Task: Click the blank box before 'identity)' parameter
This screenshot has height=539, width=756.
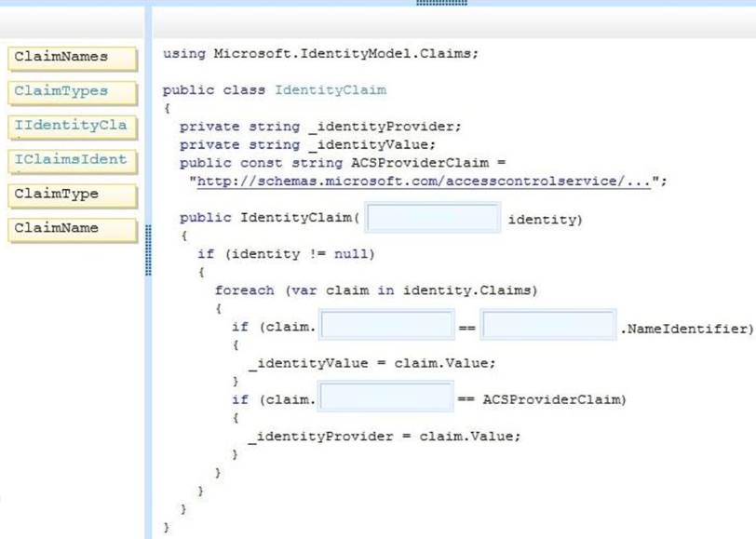Action: pyautogui.click(x=433, y=218)
